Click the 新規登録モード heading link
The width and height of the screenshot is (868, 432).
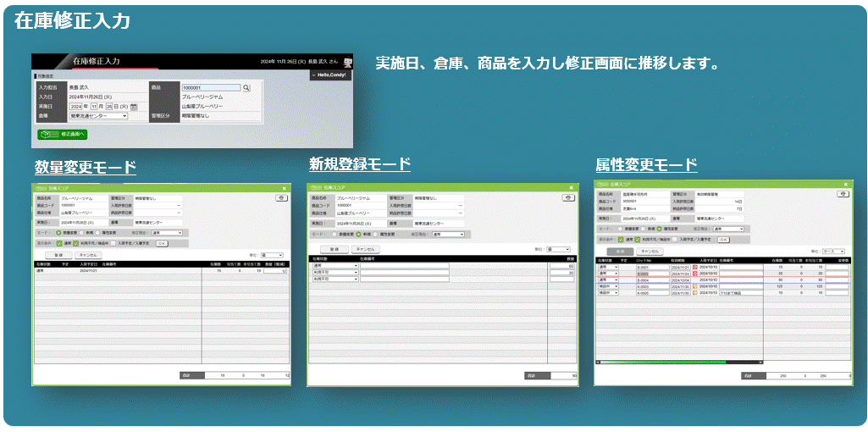coord(360,163)
